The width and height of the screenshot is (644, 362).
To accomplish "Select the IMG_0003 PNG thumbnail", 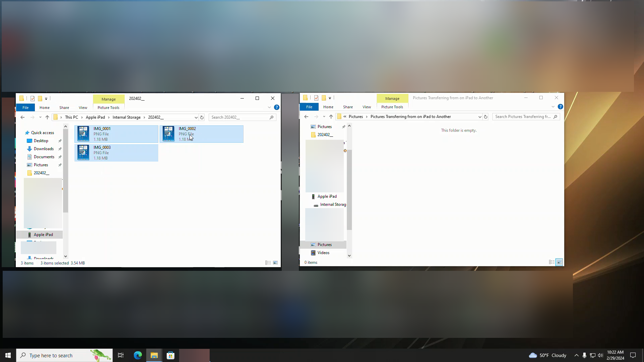I will [x=83, y=153].
